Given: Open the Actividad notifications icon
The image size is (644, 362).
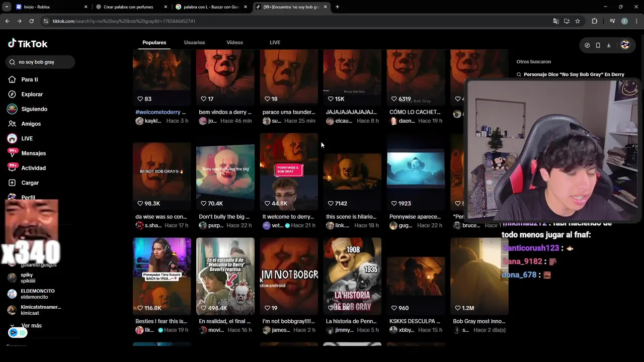Looking at the screenshot, I should pos(12,167).
